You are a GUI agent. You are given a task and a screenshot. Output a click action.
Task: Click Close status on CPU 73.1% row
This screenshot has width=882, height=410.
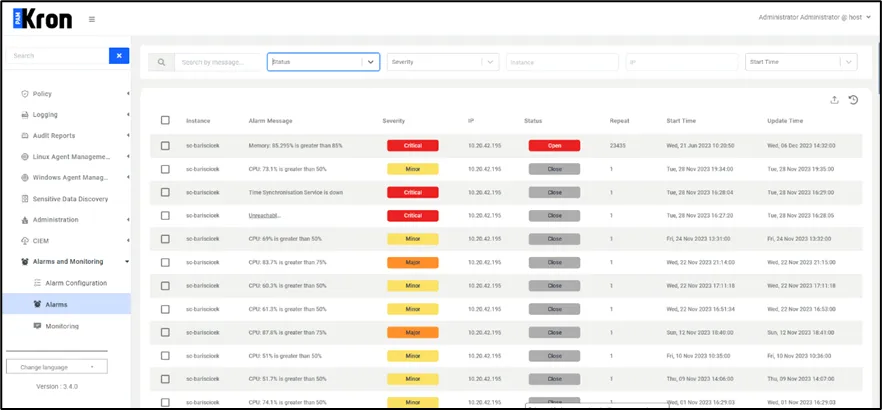[554, 169]
